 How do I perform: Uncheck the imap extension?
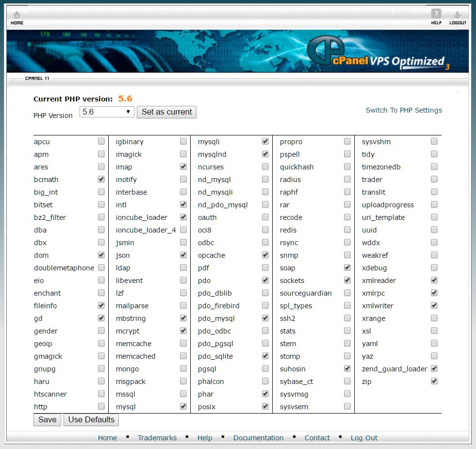tap(183, 166)
